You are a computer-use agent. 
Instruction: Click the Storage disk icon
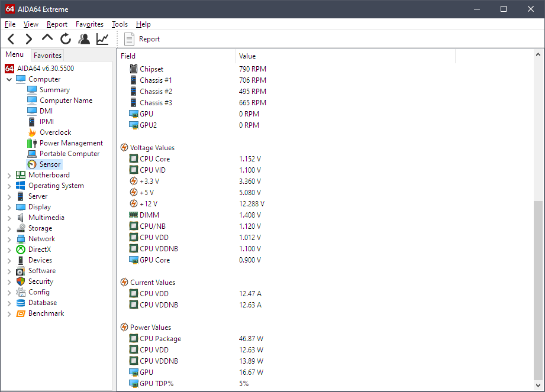click(x=21, y=228)
